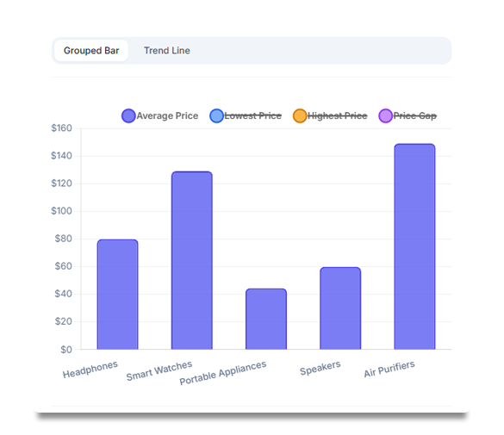Click the Average Price indigo swatch

[x=128, y=115]
